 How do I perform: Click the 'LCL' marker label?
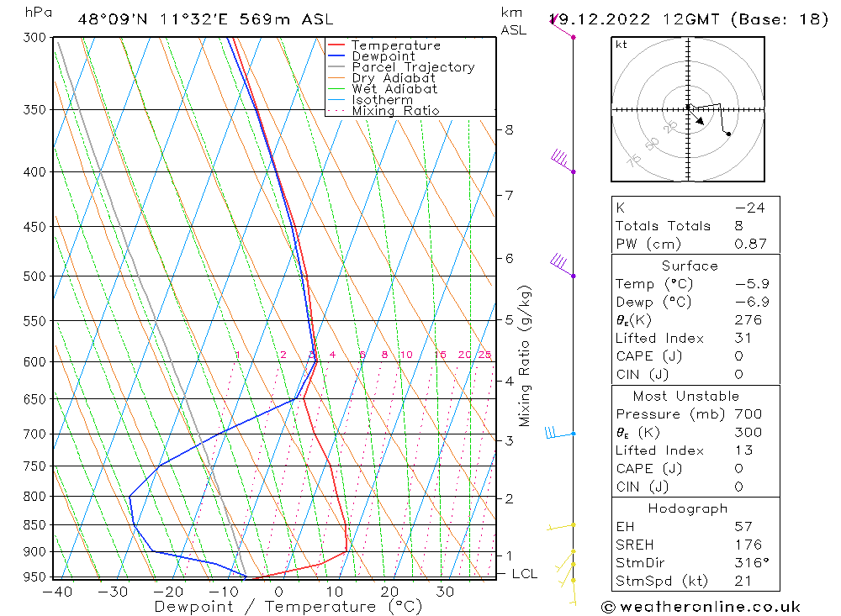[525, 574]
